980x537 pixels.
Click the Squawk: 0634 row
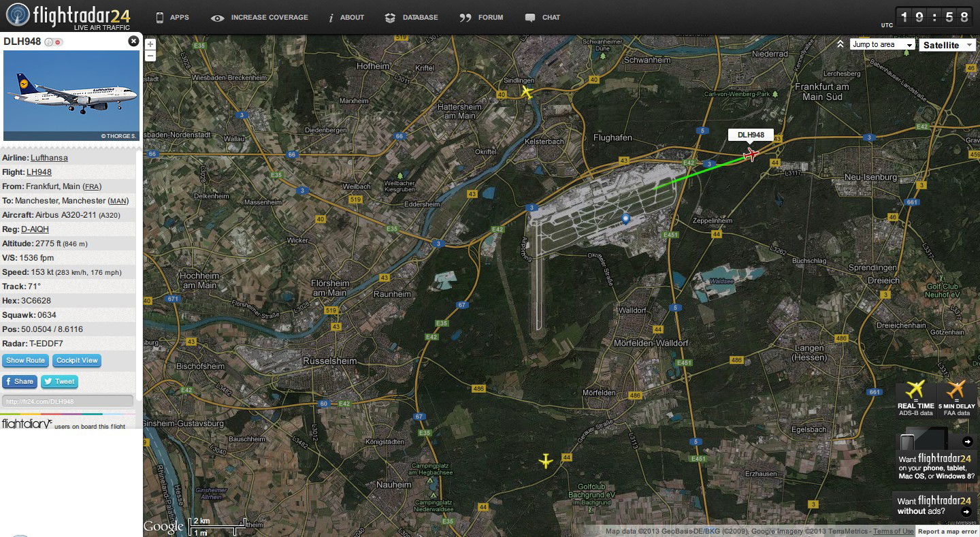(x=68, y=315)
